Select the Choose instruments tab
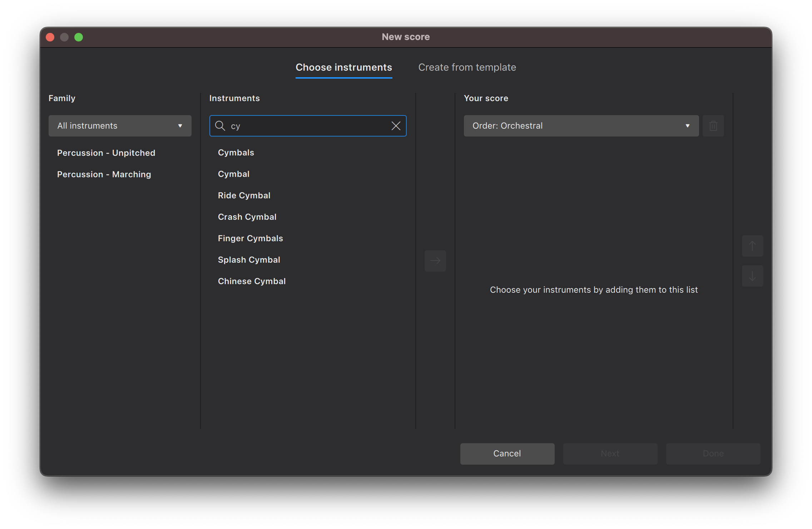Viewport: 812px width, 529px height. coord(343,68)
